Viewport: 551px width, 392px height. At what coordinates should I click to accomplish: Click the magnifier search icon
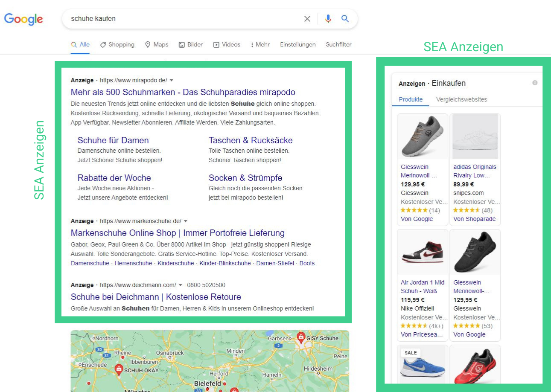345,19
